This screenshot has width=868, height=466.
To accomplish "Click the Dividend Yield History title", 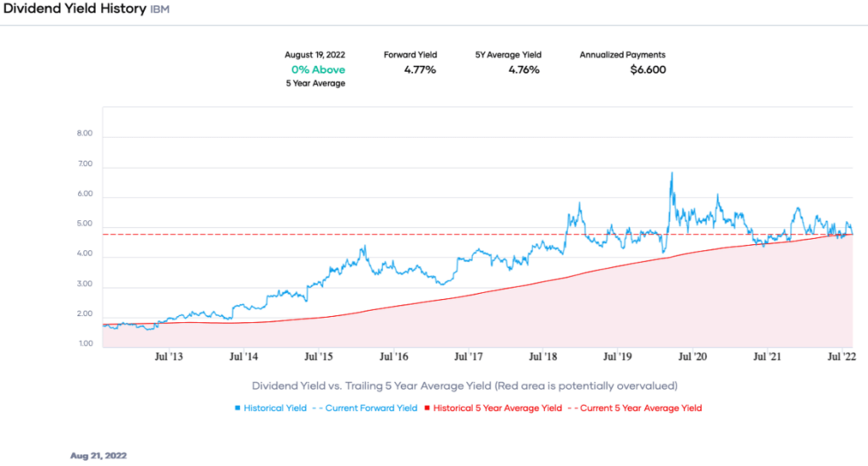I will [75, 8].
